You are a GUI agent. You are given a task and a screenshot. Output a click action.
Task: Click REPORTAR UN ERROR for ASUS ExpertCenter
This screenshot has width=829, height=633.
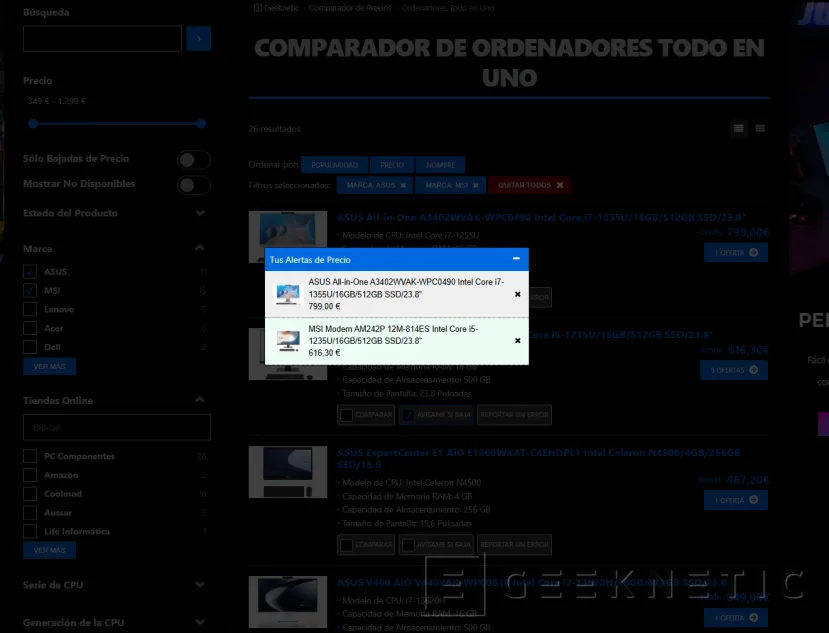[x=514, y=544]
